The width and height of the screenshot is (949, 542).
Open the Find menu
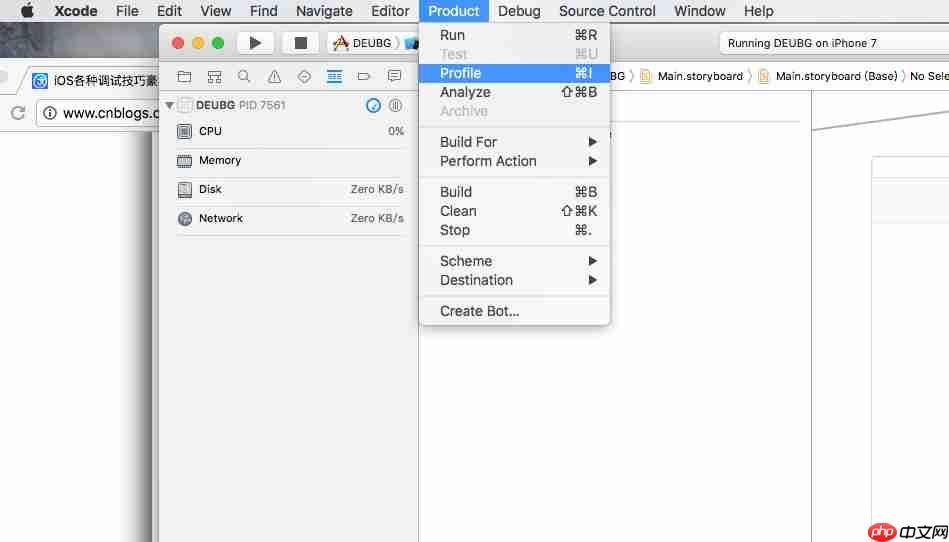pos(263,11)
